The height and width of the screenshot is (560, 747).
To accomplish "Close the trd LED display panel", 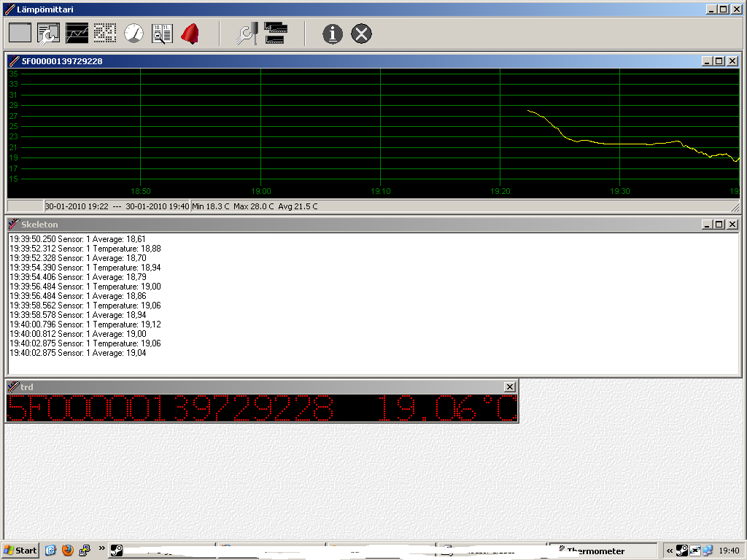I will [x=510, y=387].
